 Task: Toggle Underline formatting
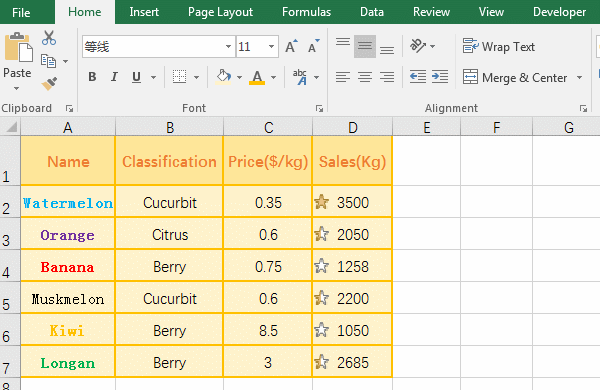136,77
